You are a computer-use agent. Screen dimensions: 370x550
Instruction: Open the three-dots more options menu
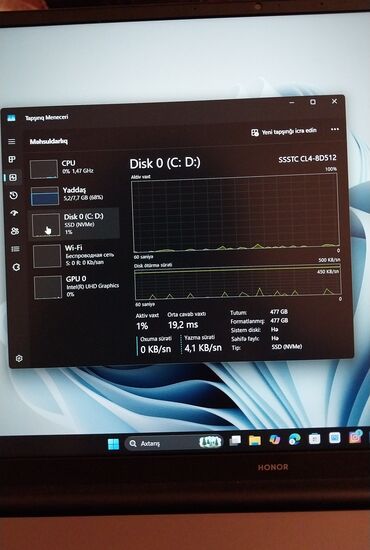click(x=335, y=129)
